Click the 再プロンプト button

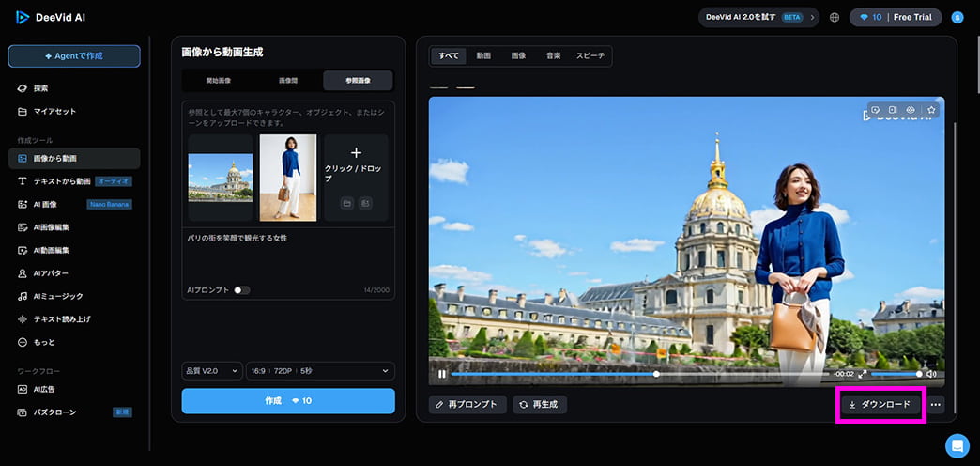pyautogui.click(x=467, y=405)
